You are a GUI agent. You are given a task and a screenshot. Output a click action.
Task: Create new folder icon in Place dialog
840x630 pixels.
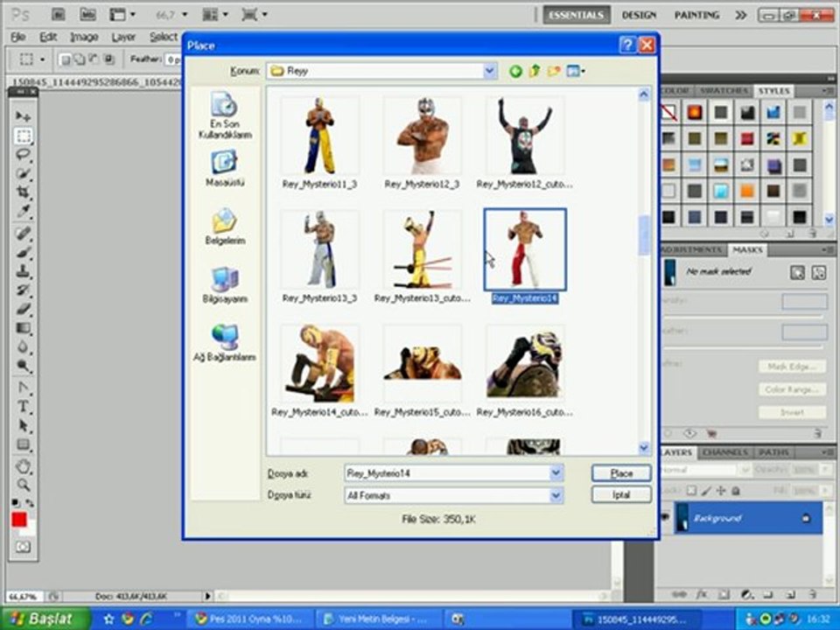(x=553, y=71)
